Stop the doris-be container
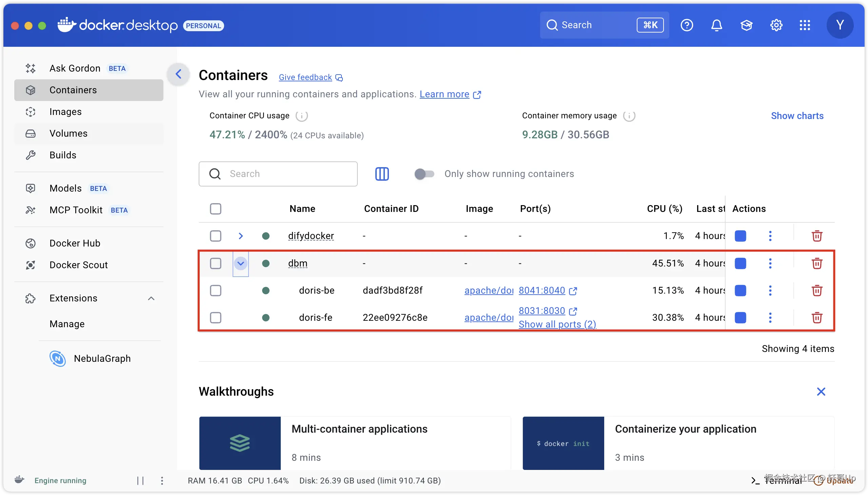868x495 pixels. pyautogui.click(x=740, y=290)
